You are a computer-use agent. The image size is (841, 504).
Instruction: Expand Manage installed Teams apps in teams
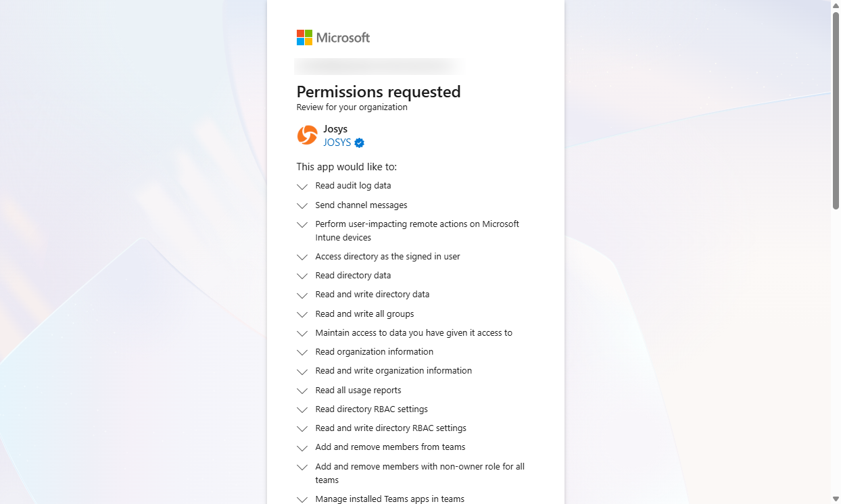pyautogui.click(x=302, y=500)
